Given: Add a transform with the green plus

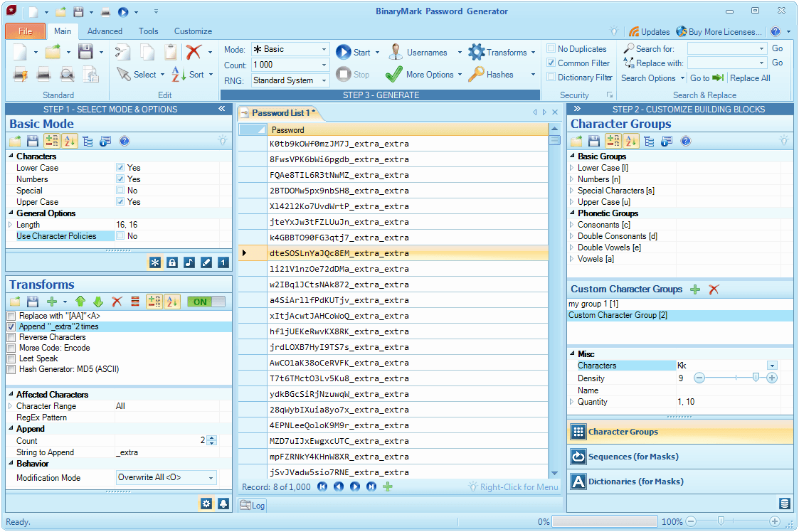Looking at the screenshot, I should (x=51, y=302).
